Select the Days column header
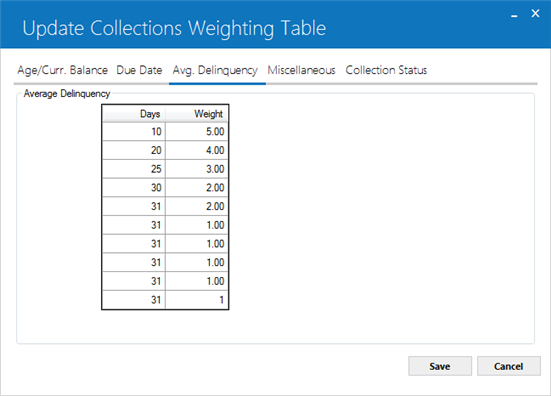 point(134,114)
